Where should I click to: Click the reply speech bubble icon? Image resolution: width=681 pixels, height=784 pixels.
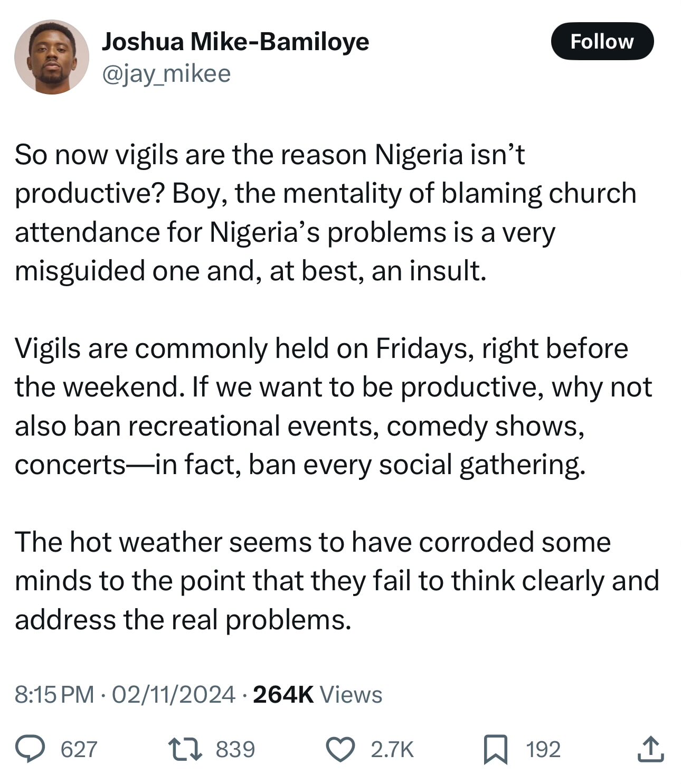(30, 749)
